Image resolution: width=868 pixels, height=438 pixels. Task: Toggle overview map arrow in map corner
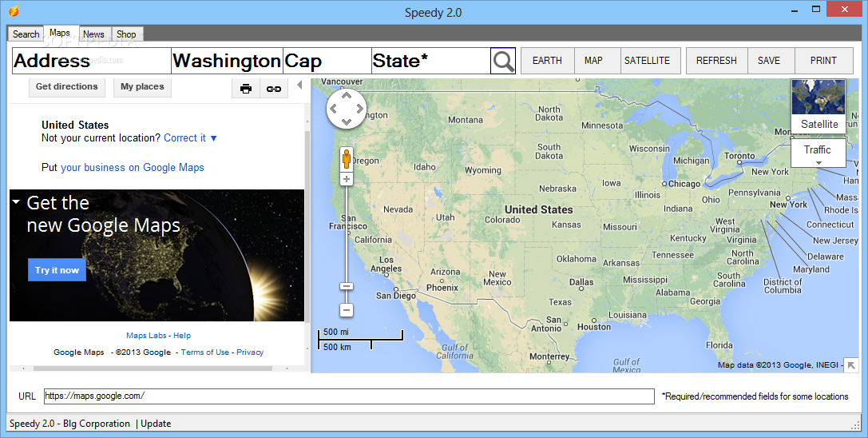click(851, 364)
